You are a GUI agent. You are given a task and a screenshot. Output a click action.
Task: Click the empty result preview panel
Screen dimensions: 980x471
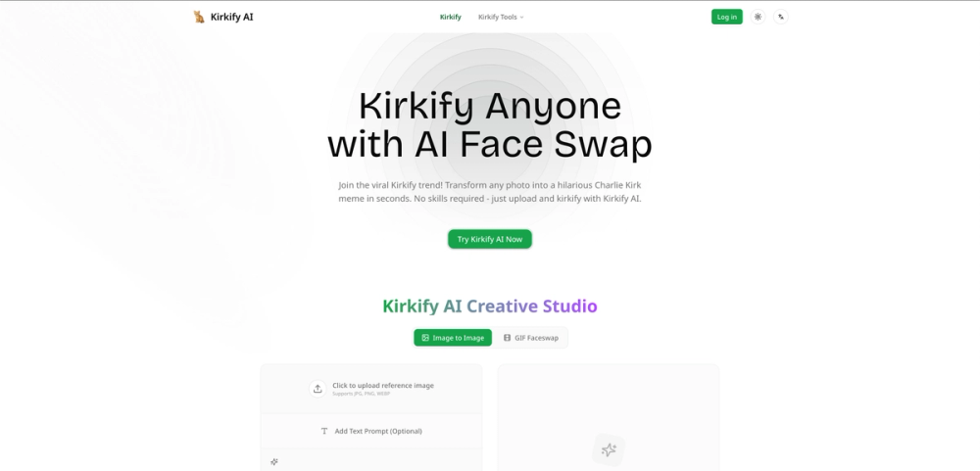609,418
